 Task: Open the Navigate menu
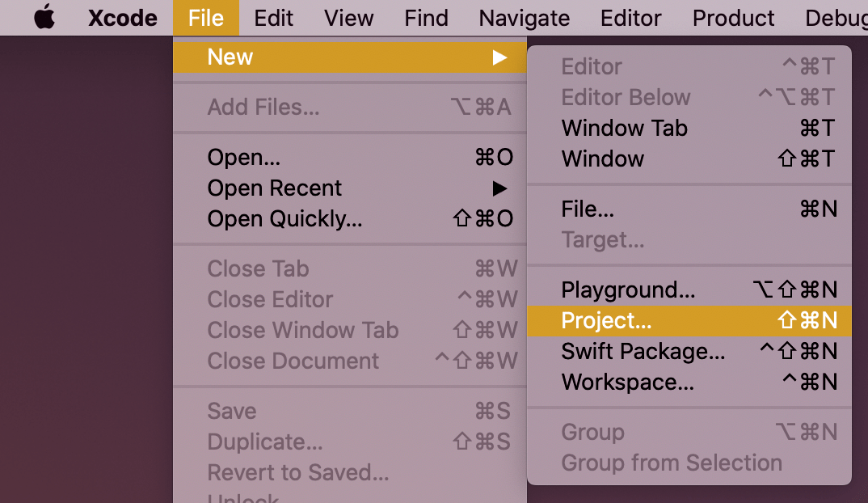tap(524, 18)
